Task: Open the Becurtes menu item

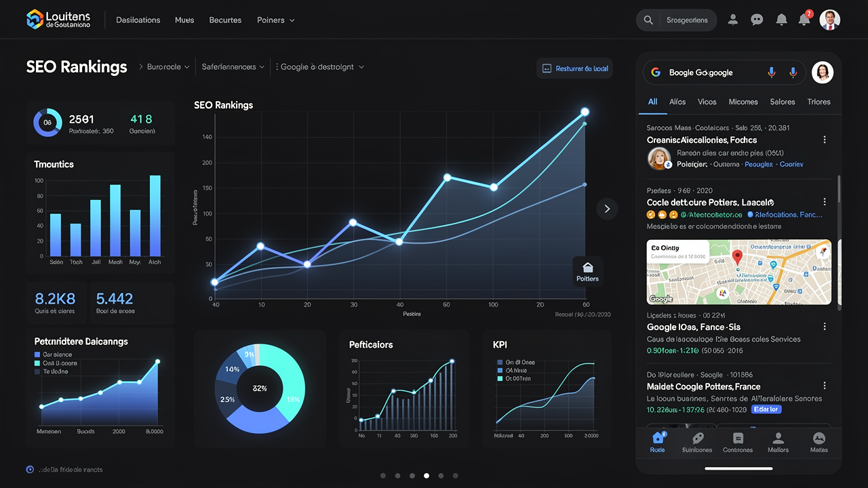Action: tap(225, 20)
